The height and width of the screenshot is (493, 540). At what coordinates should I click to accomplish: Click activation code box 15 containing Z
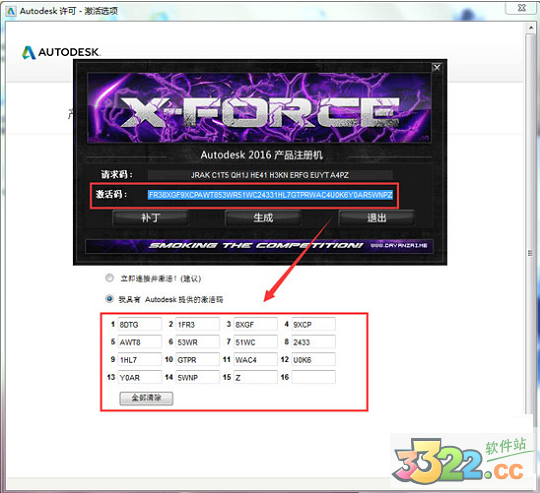[x=255, y=377]
